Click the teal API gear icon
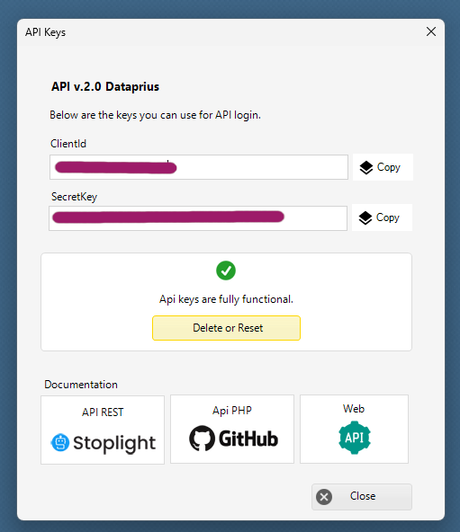The height and width of the screenshot is (532, 460). [x=354, y=437]
